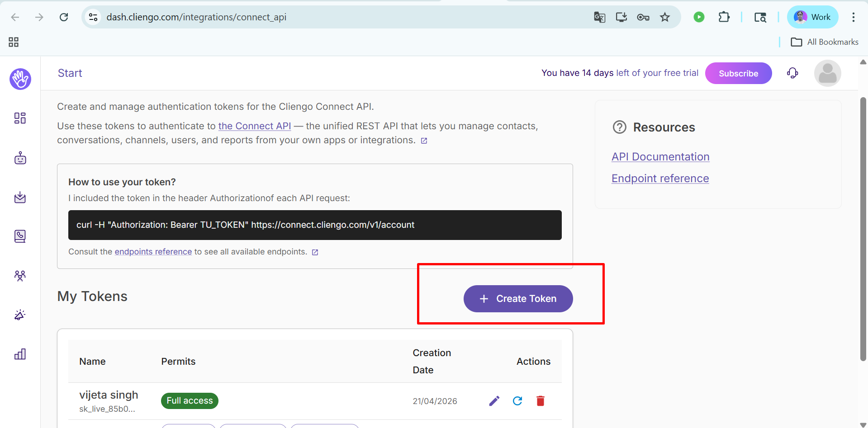Open the chatbot robot sidebar icon
The image size is (868, 428).
20,158
